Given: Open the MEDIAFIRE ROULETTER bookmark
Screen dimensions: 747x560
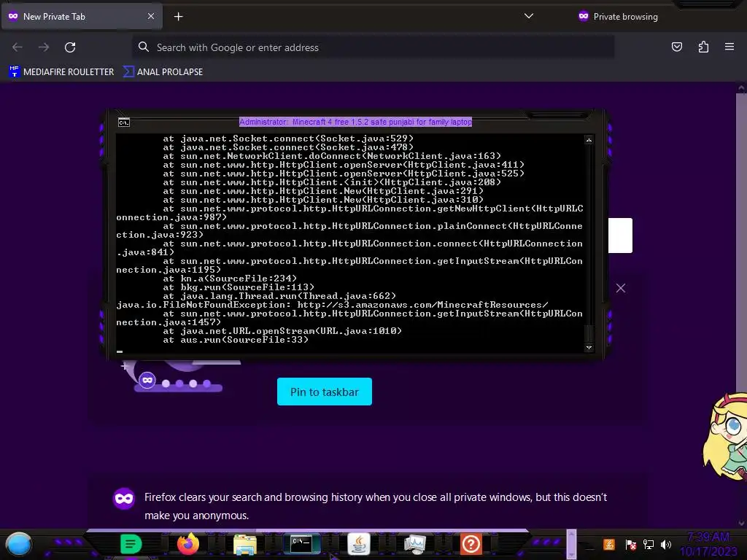Looking at the screenshot, I should tap(61, 72).
